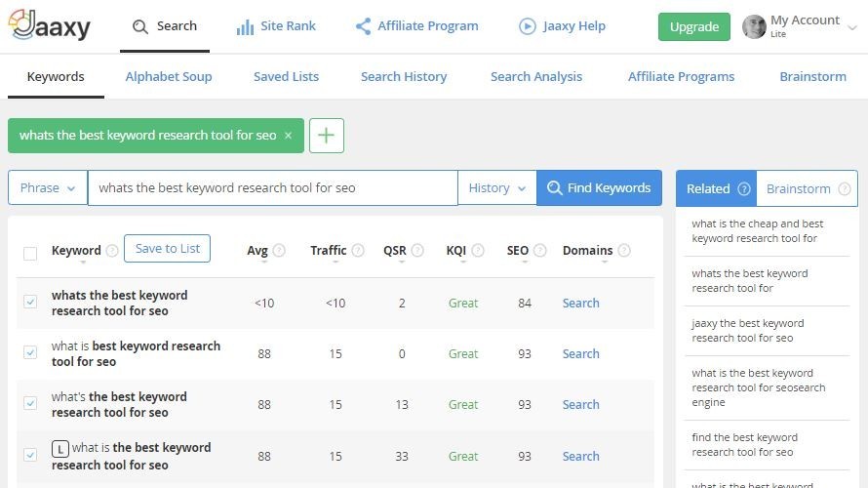The width and height of the screenshot is (868, 488).
Task: Uncheck 'whats the best keyword research' row
Action: (x=30, y=302)
